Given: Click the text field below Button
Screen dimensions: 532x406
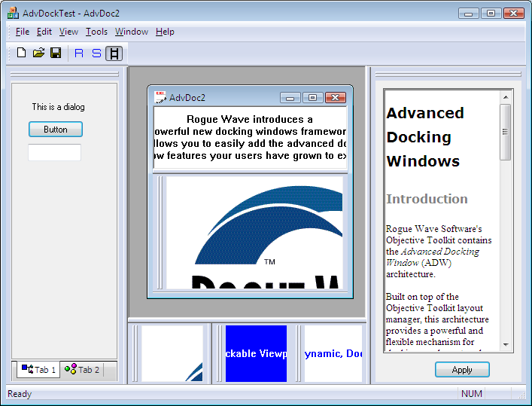Looking at the screenshot, I should (54, 152).
